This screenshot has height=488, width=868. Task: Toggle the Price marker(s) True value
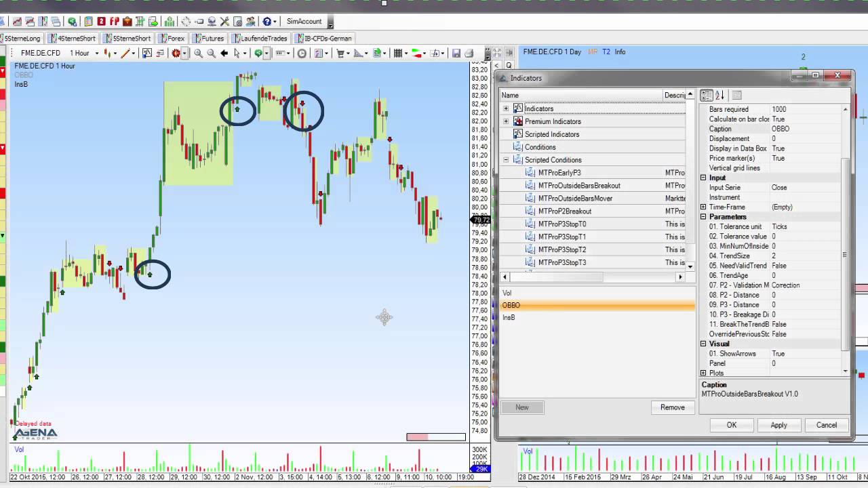tap(806, 159)
